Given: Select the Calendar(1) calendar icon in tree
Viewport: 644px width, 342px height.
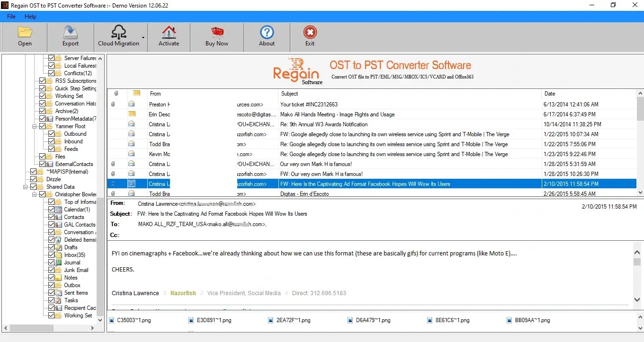Looking at the screenshot, I should click(58, 210).
